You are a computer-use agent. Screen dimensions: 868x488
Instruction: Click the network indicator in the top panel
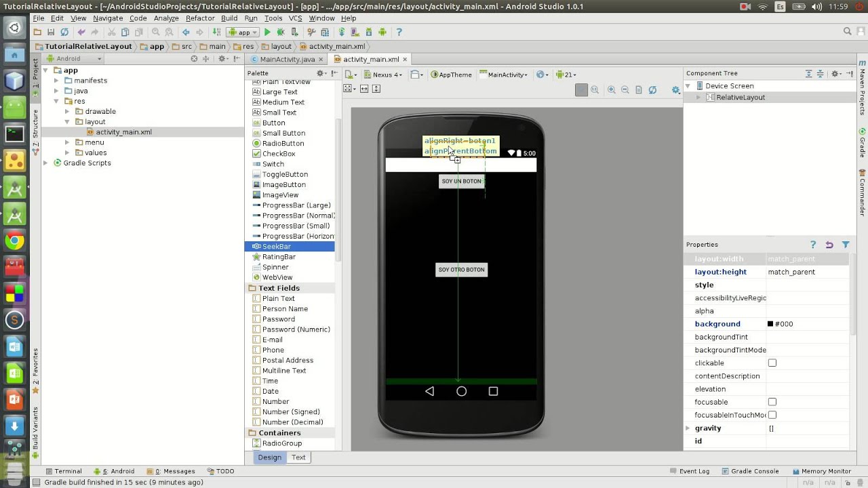[763, 7]
